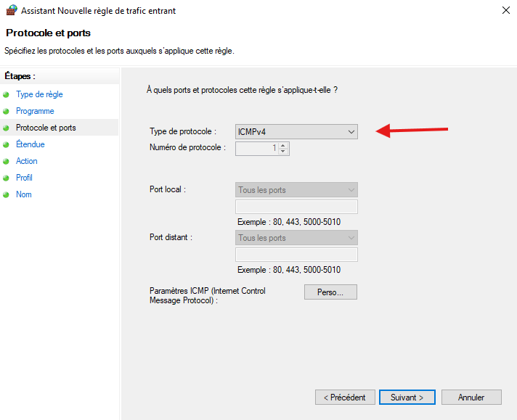Decrease protocol number with down arrow
The image size is (517, 420).
click(x=283, y=151)
